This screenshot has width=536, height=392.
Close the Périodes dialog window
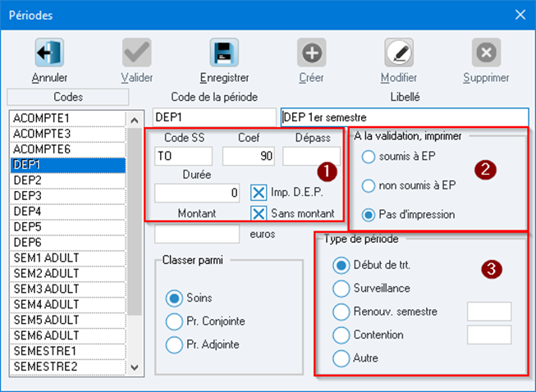[x=520, y=15]
